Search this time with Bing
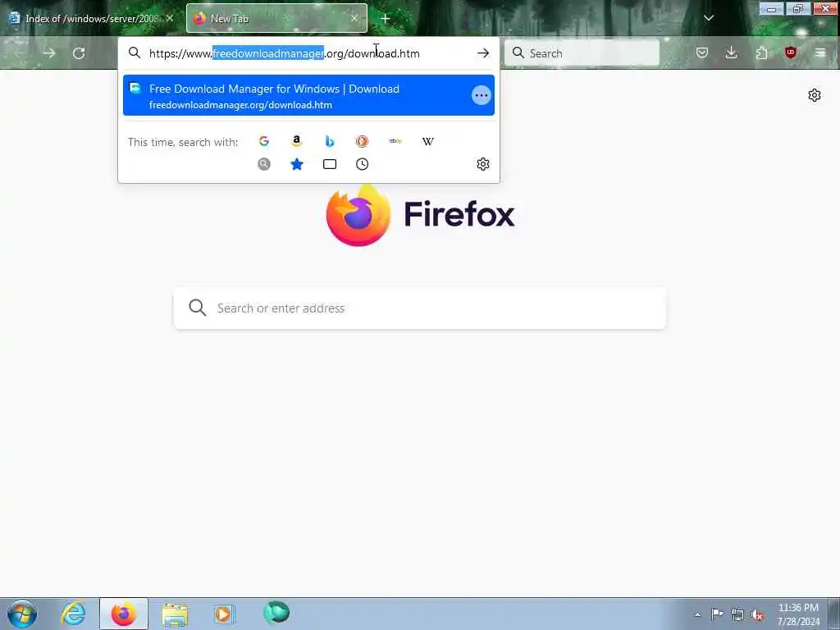 pyautogui.click(x=330, y=141)
